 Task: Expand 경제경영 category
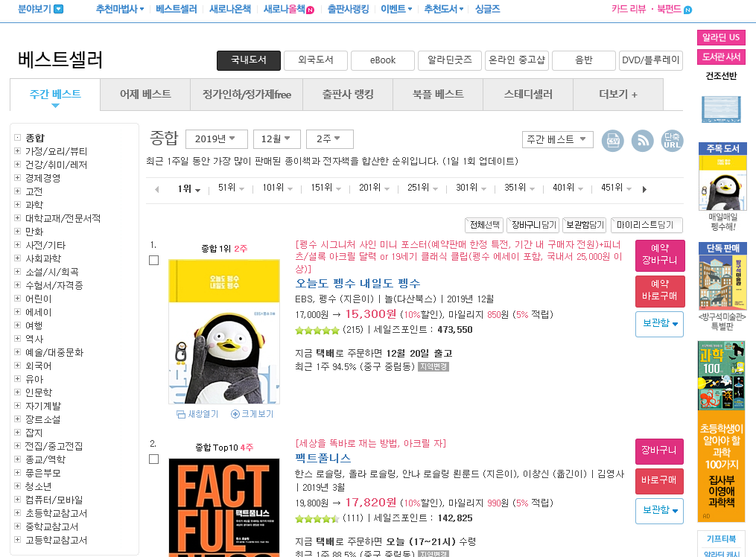pos(17,178)
